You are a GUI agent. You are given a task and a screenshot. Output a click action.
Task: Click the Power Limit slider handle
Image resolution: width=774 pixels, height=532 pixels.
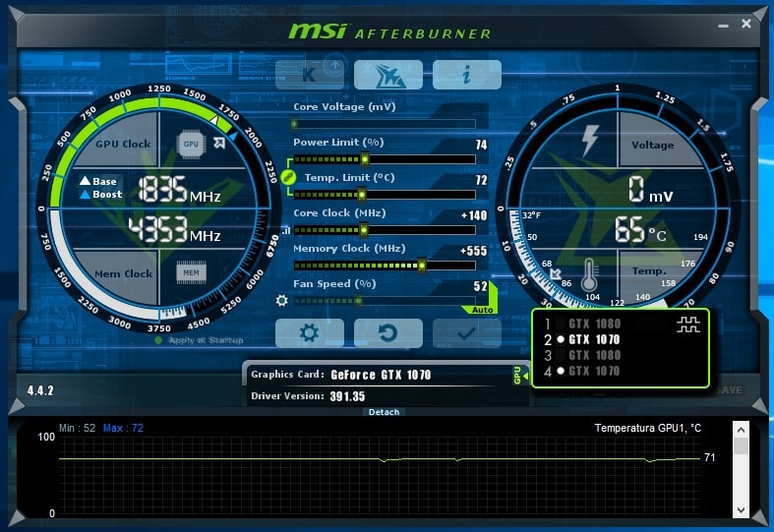pyautogui.click(x=365, y=159)
